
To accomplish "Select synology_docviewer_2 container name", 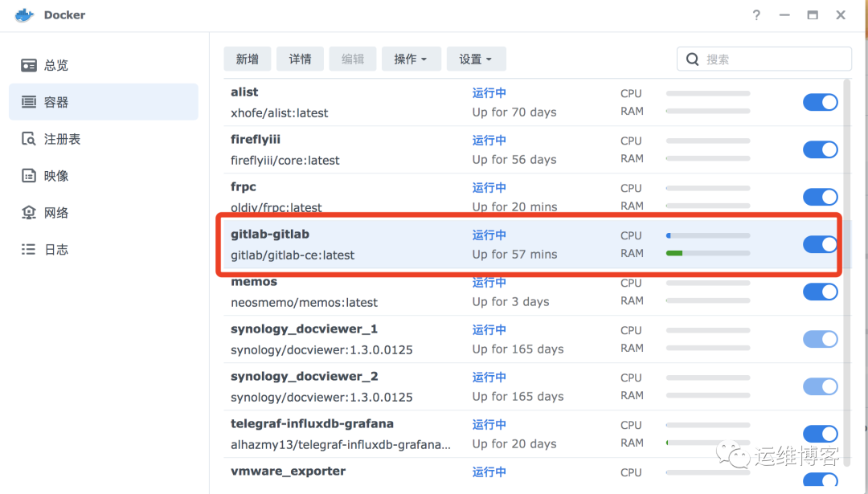I will pyautogui.click(x=305, y=376).
